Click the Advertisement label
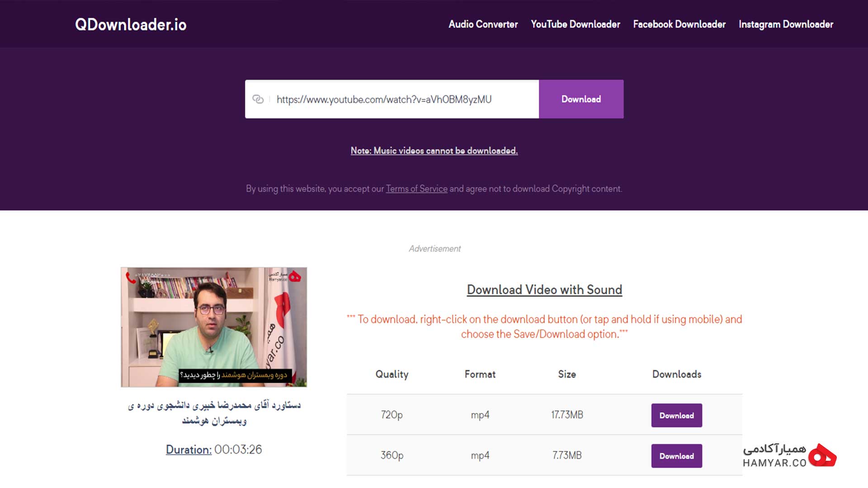The image size is (868, 488). [435, 249]
